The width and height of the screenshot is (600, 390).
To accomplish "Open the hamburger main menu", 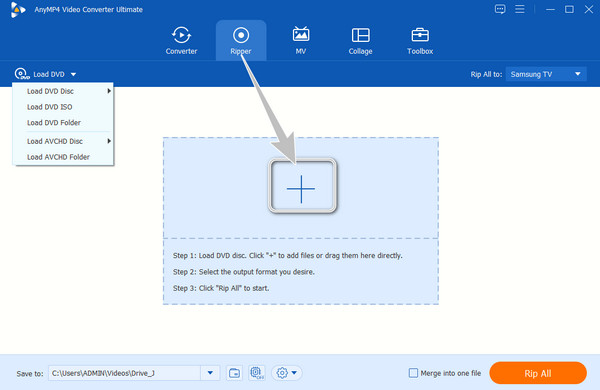I will 520,9.
